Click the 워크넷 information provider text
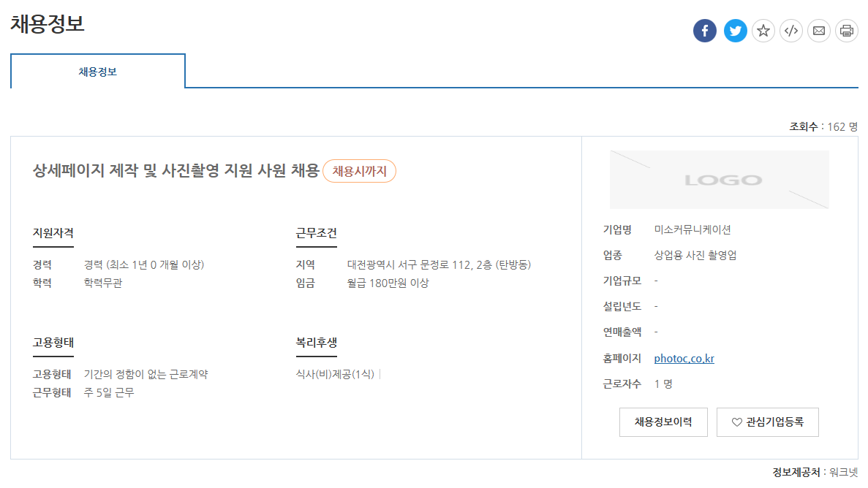Viewport: 868px width, 488px height. click(843, 472)
